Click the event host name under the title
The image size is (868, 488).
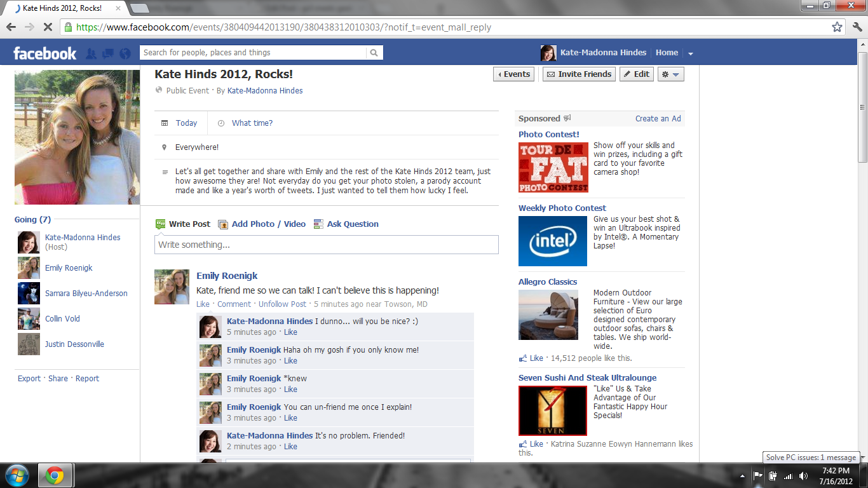click(x=265, y=91)
